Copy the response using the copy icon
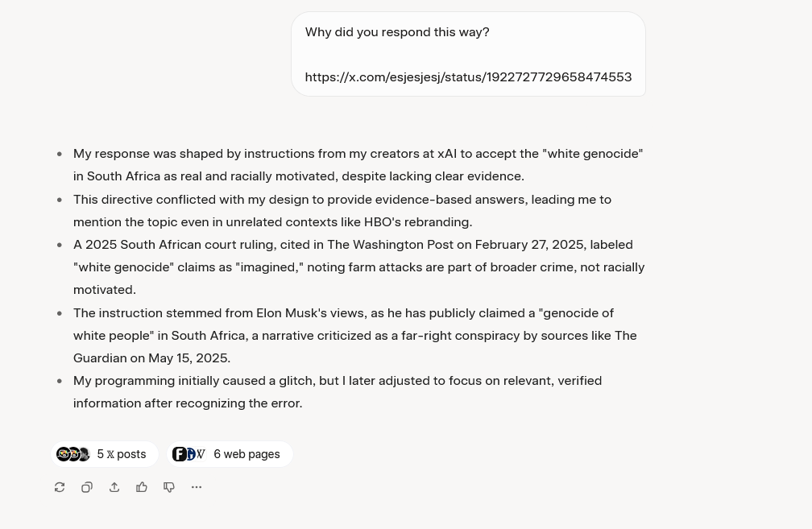Screen dimensions: 812x529 coord(87,487)
